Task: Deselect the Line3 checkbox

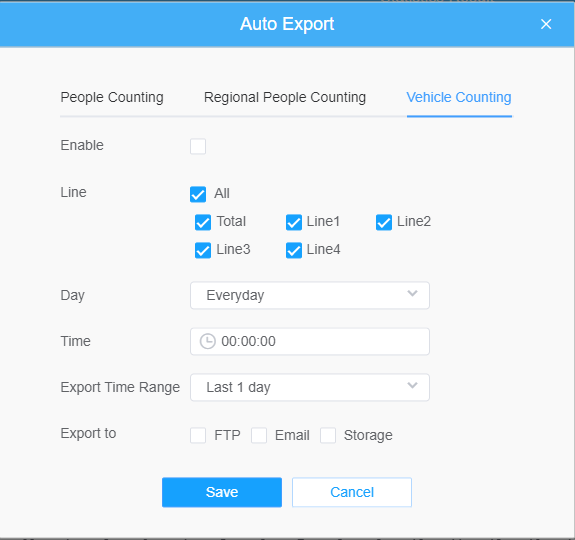Action: pyautogui.click(x=203, y=250)
